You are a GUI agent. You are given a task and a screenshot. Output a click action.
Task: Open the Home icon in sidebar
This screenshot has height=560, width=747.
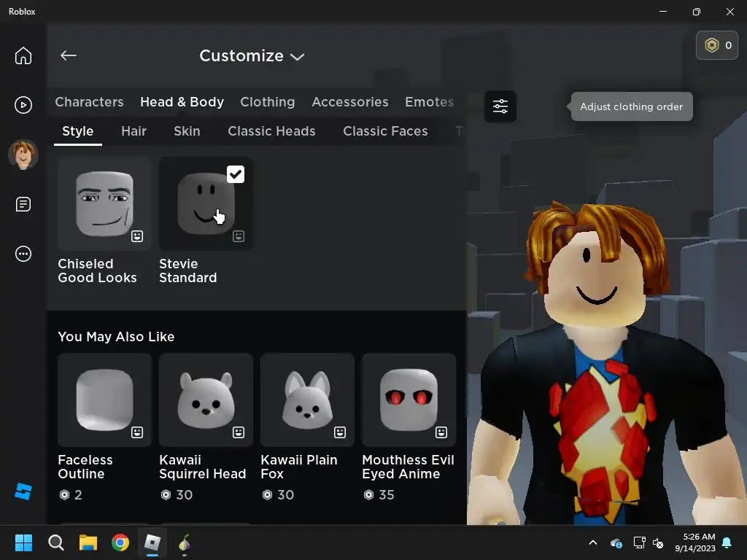pyautogui.click(x=23, y=55)
